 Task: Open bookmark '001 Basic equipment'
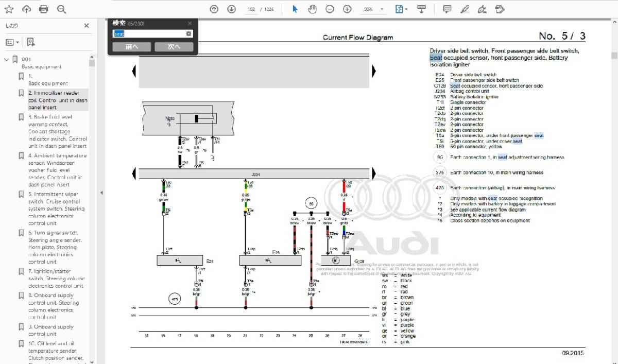pyautogui.click(x=41, y=63)
